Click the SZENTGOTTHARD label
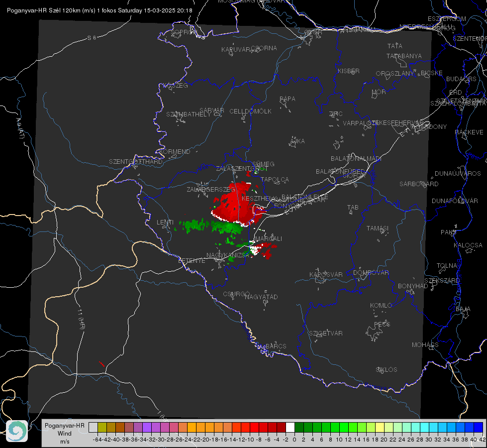487x448 pixels. click(136, 162)
